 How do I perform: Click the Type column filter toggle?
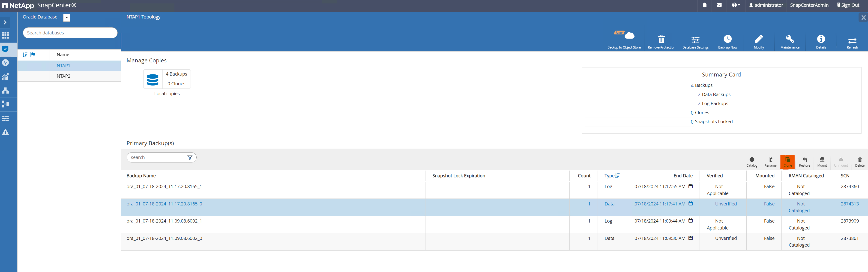(618, 176)
